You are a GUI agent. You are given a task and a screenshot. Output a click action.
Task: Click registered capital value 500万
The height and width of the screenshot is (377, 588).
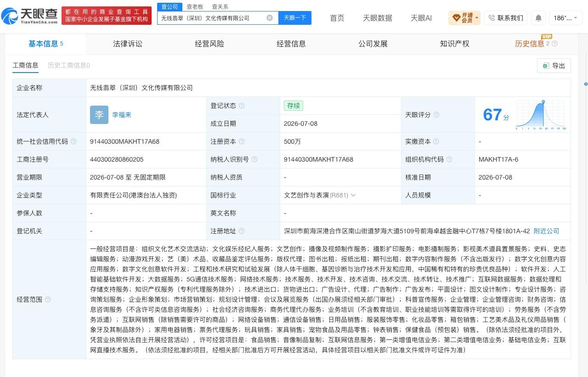pos(292,141)
